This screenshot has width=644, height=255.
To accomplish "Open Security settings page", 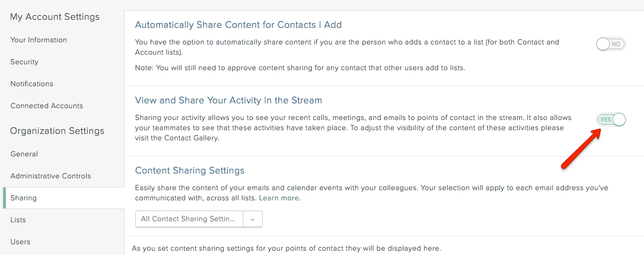I will pyautogui.click(x=25, y=62).
